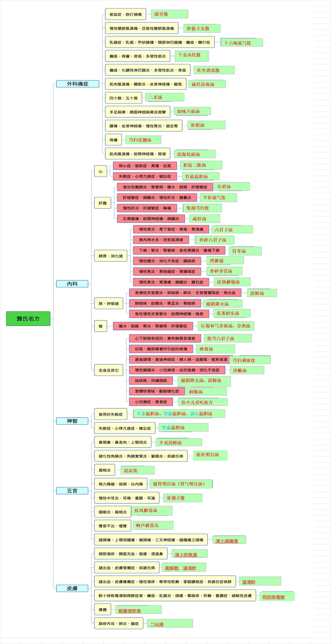Select the 皮膚 branch node
This screenshot has height=644, width=331.
point(72,588)
